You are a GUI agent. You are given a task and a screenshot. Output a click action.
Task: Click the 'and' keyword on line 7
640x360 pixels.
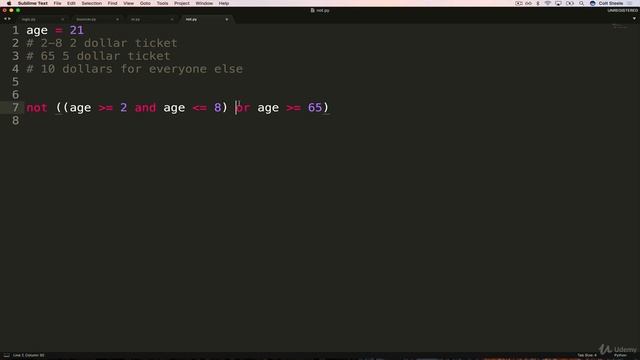(145, 108)
